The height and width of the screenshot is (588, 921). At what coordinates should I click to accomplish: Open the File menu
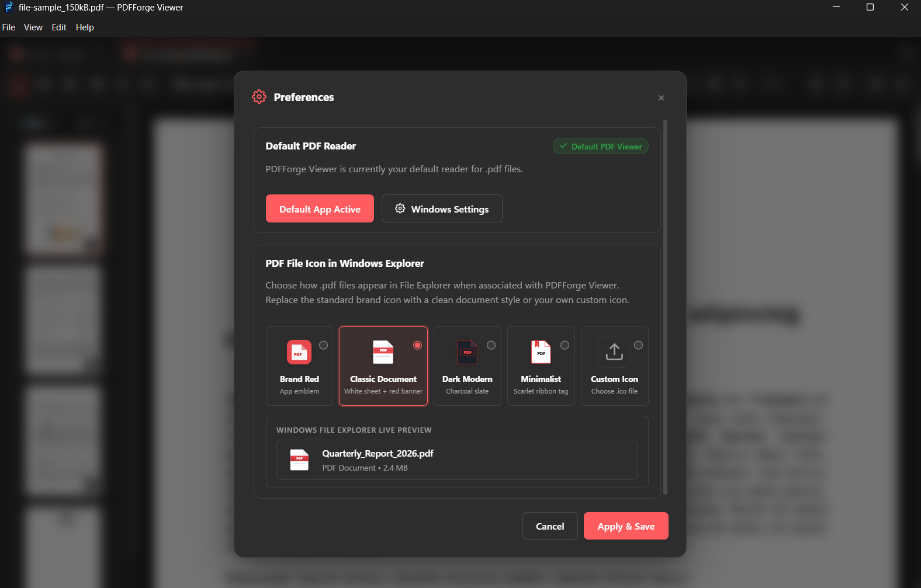[x=9, y=27]
